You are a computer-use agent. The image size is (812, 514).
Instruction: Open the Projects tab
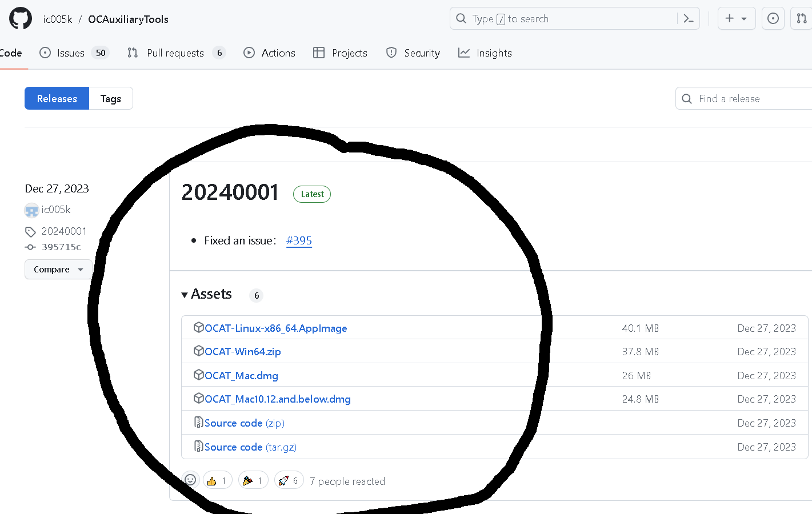coord(341,53)
